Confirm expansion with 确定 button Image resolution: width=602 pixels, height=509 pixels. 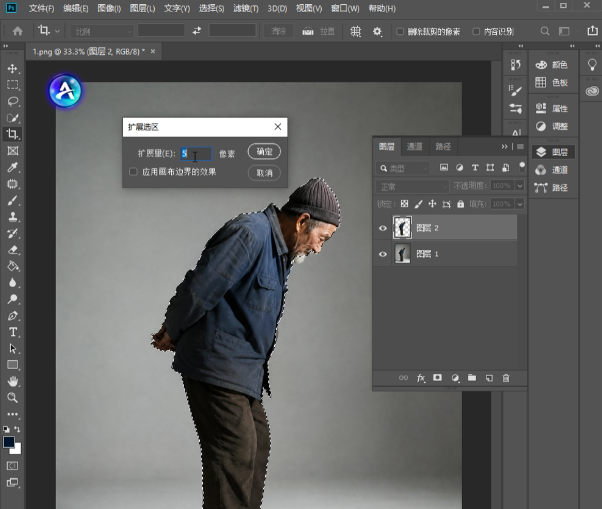coord(264,151)
